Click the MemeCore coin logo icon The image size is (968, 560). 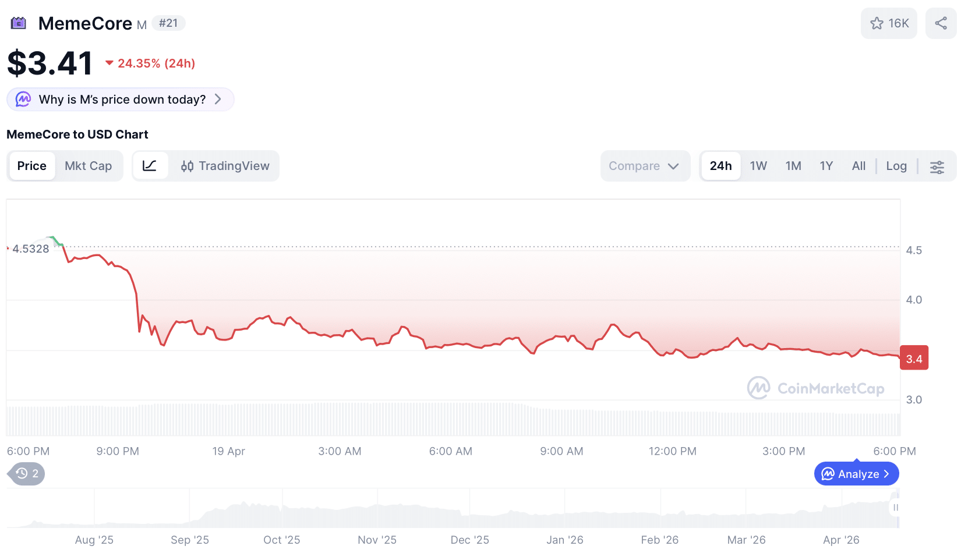pyautogui.click(x=19, y=23)
